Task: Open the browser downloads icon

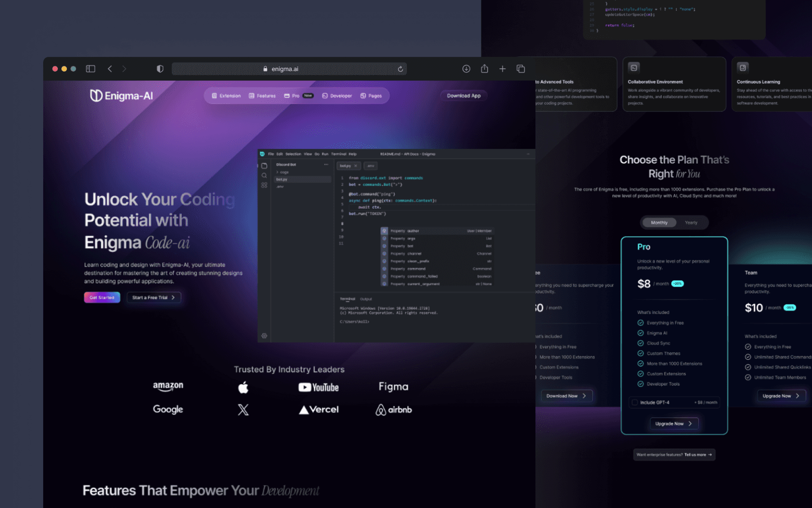Action: pos(466,69)
